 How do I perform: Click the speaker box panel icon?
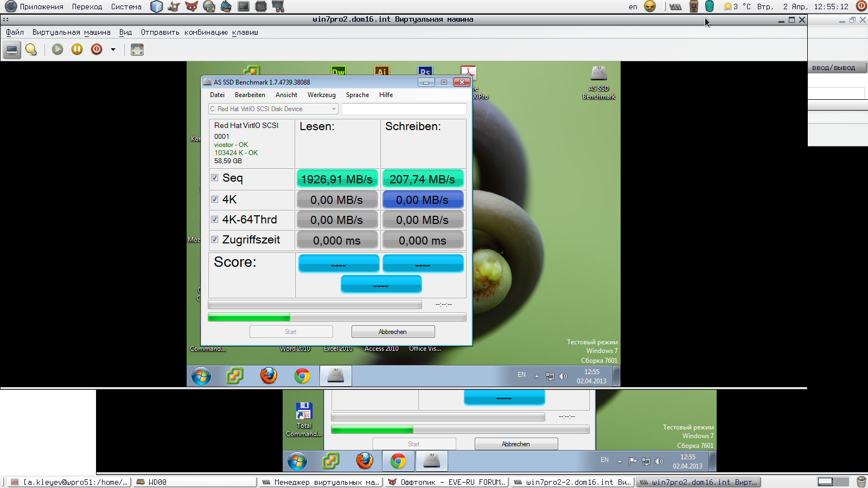693,7
